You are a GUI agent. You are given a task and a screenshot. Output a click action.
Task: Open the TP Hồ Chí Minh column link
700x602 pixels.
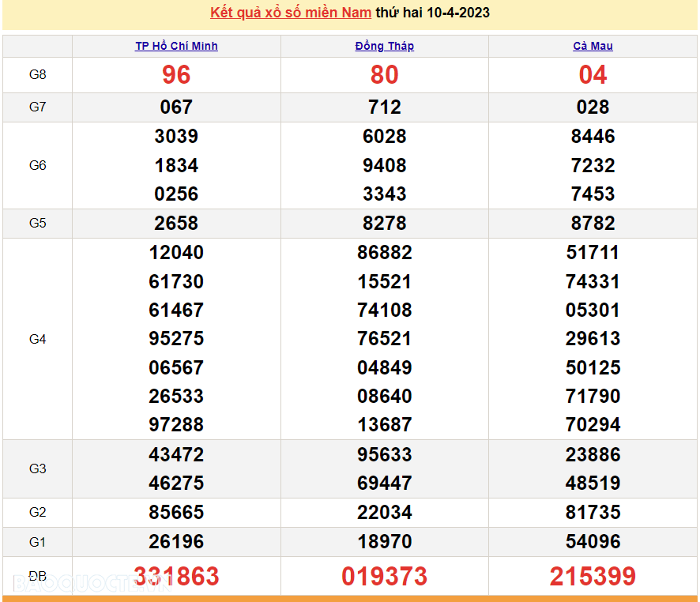coord(176,46)
